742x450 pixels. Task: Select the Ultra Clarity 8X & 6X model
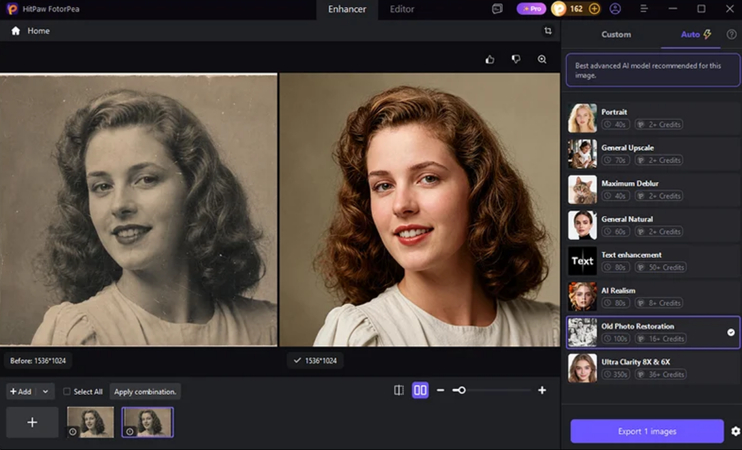(653, 368)
